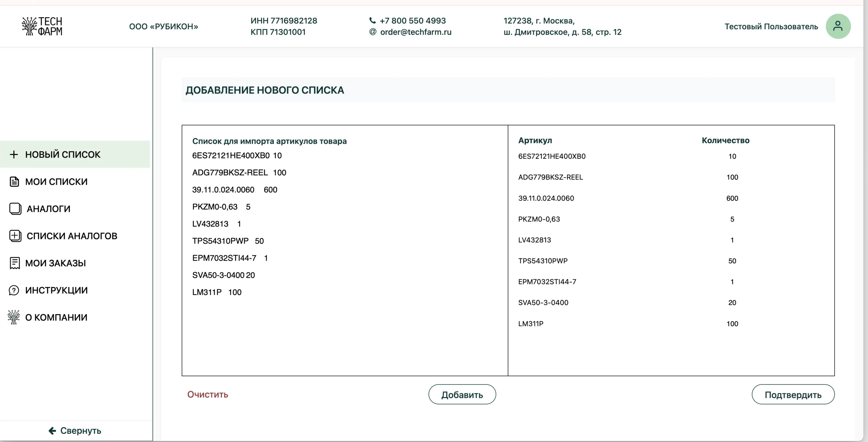Open the user profile icon
This screenshot has width=868, height=442.
coord(838,26)
